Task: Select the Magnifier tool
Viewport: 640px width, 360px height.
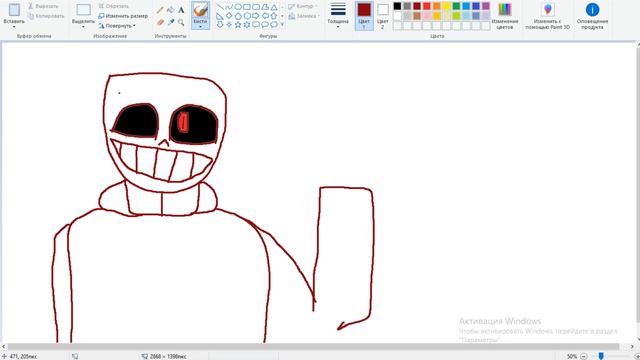Action: 181,22
